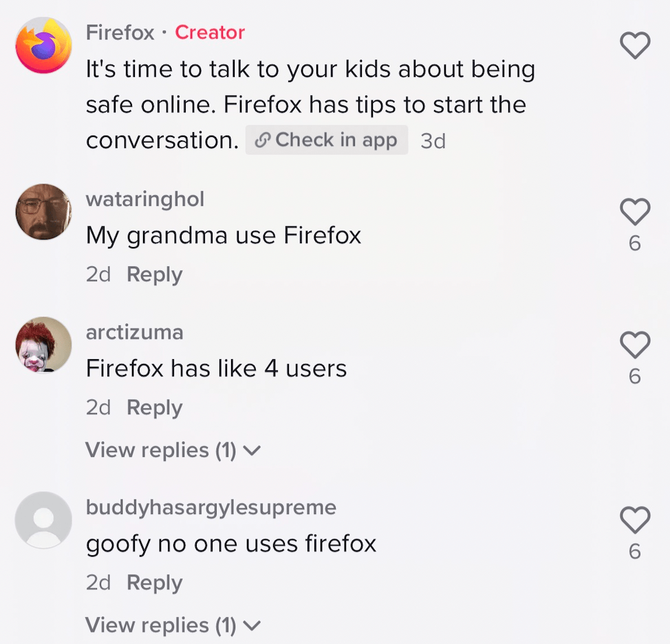
Task: Expand replies under arctizuma's comment
Action: coord(160,451)
